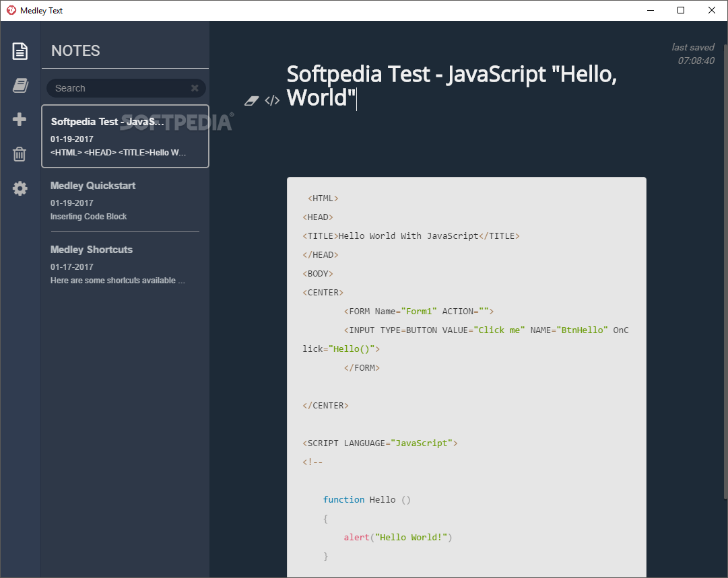This screenshot has width=728, height=578.
Task: Click the </CENTER> line in code block
Action: [325, 406]
